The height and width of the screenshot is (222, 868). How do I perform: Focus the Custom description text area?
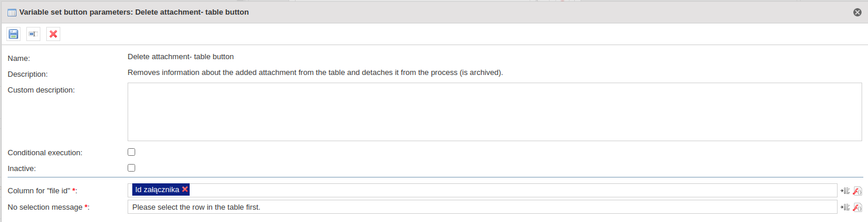[495, 112]
